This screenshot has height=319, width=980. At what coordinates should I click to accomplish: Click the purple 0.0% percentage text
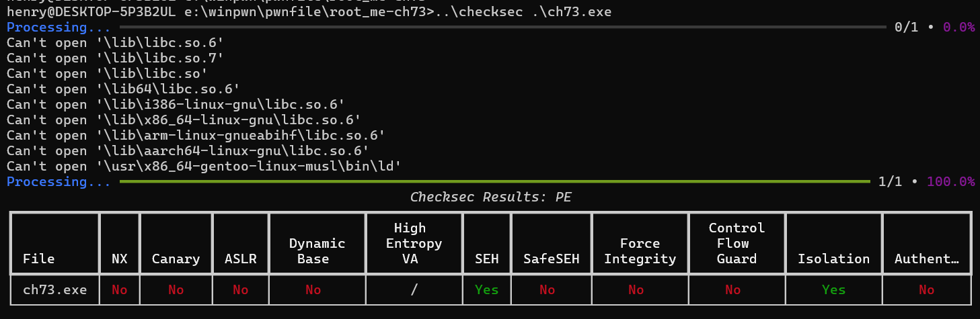click(958, 28)
